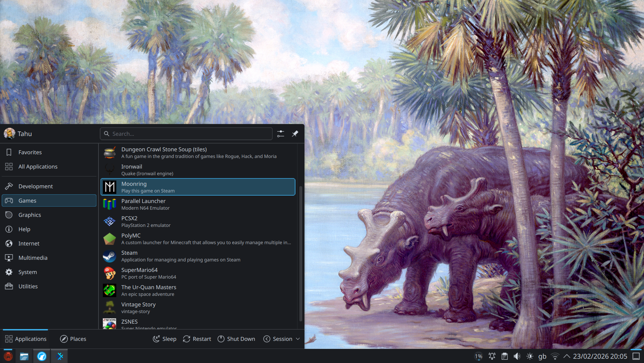Click the gb keyboard layout indicator
The image size is (644, 363).
(542, 356)
